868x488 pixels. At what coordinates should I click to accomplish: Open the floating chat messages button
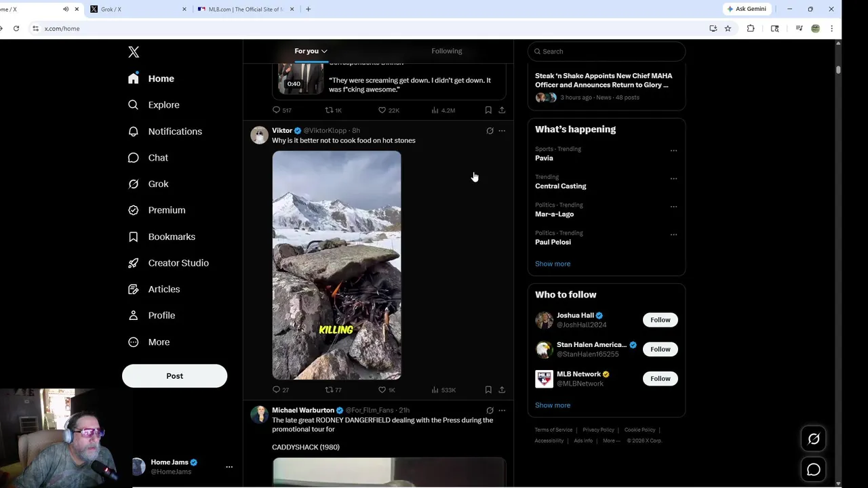coord(814,470)
